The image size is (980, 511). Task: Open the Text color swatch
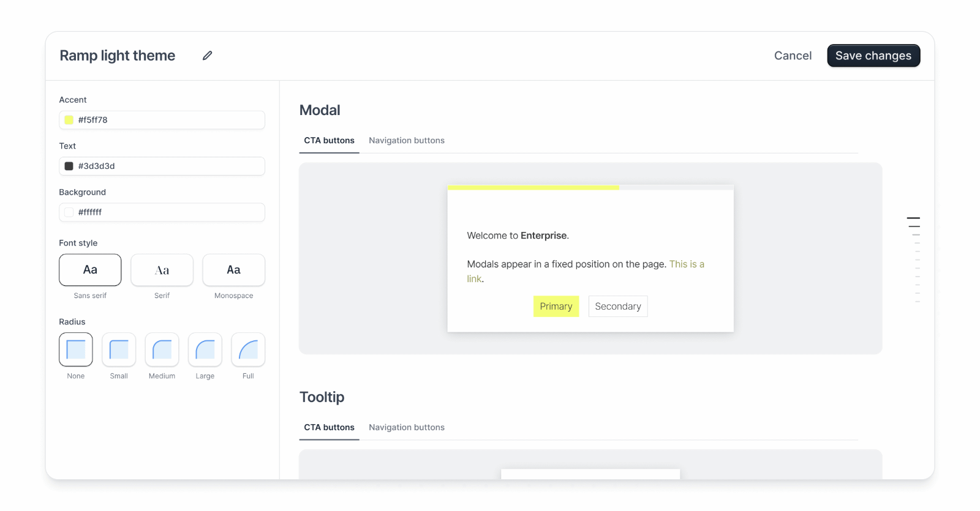coord(69,166)
